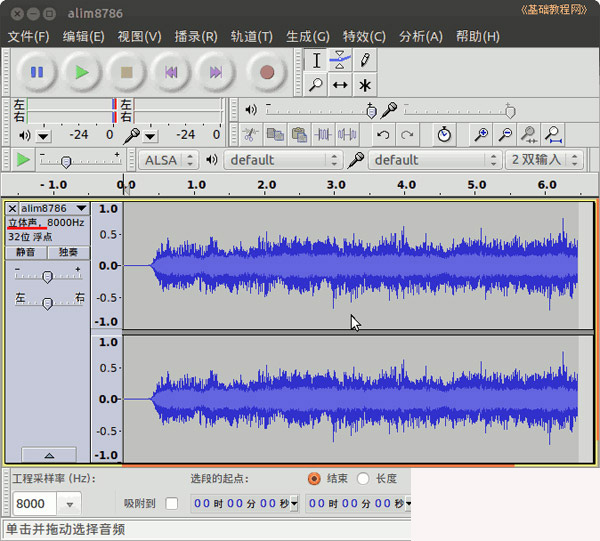Open the 2 双输入 channels dropdown
The height and width of the screenshot is (541, 600).
pyautogui.click(x=544, y=160)
